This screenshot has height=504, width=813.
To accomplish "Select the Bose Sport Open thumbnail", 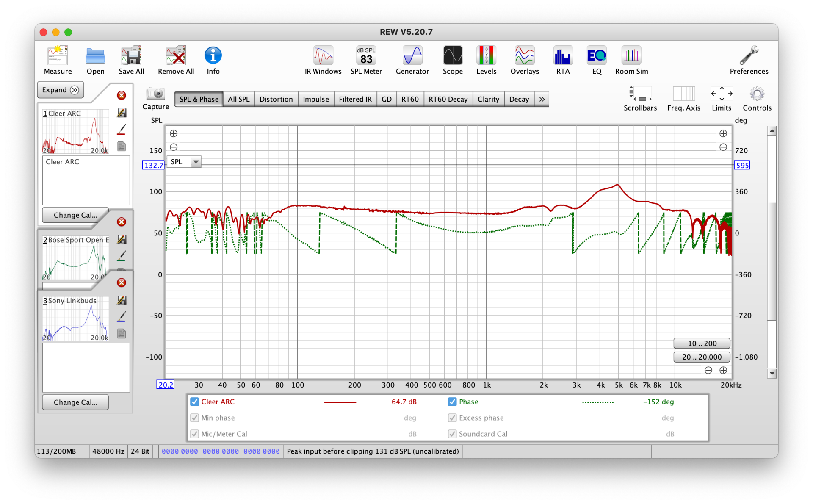I will [x=75, y=258].
